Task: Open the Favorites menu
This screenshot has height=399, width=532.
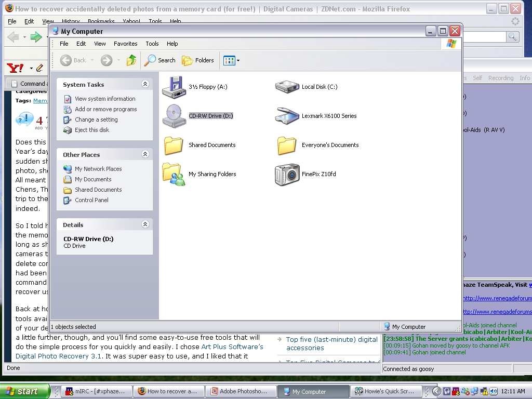Action: point(126,44)
